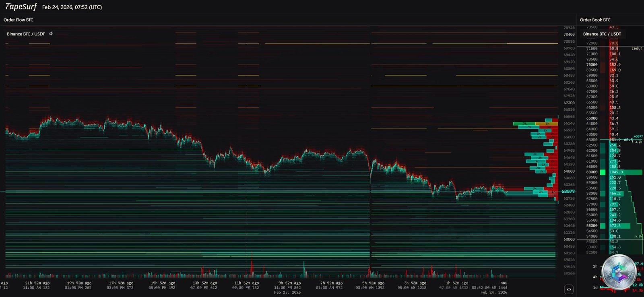Image resolution: width=644 pixels, height=297 pixels.
Task: Click the 54000 row showing 138.1
Action: [610, 236]
